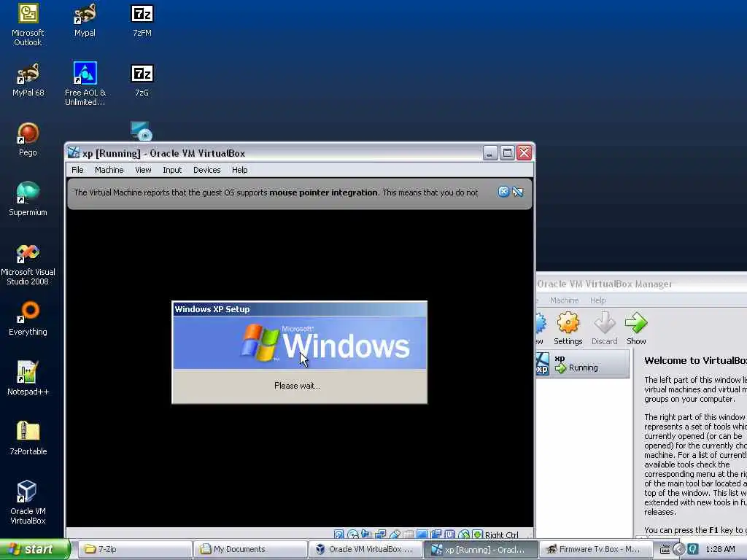The height and width of the screenshot is (560, 747).
Task: Select the Free AOL & Unlimited desktop icon
Action: point(85,85)
